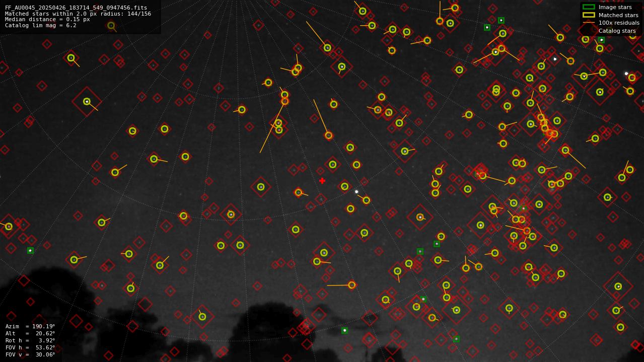Click the 'Matched stars' legend label
Image resolution: width=644 pixels, height=362 pixels.
point(618,15)
